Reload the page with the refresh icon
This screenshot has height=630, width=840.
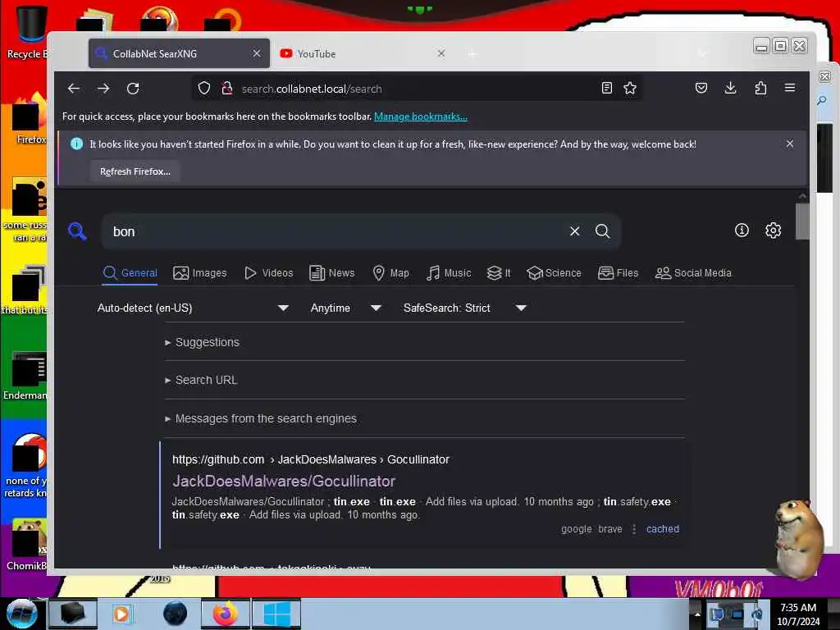pyautogui.click(x=133, y=89)
